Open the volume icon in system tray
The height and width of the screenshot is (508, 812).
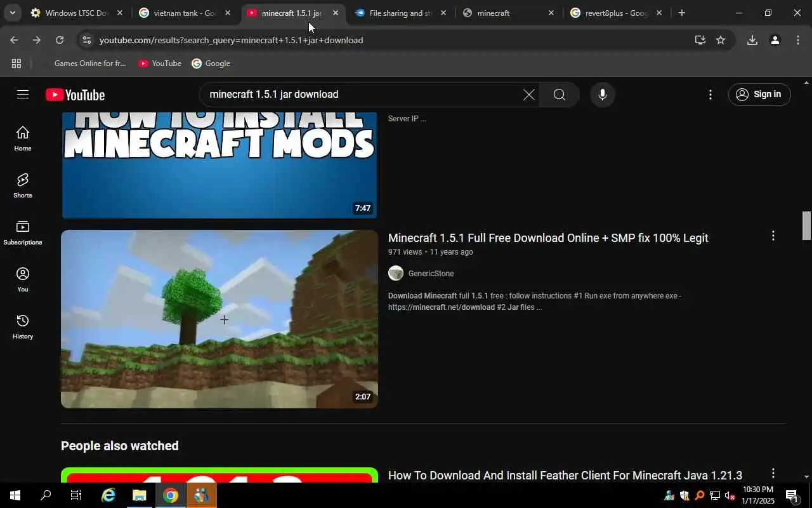[x=730, y=496]
